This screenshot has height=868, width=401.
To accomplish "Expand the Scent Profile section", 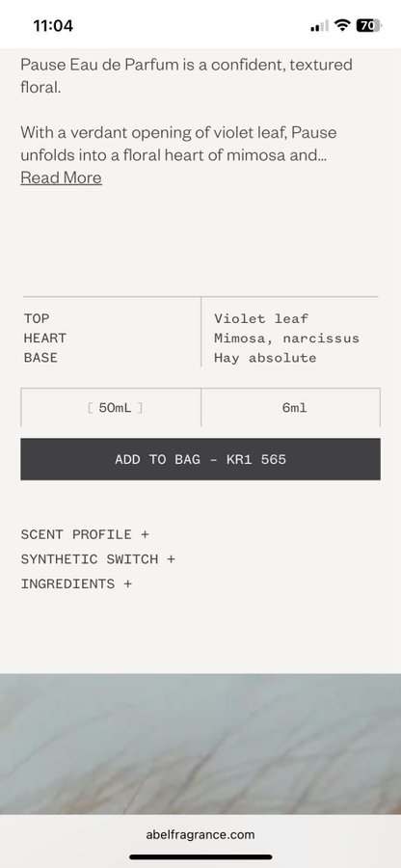I will 85,534.
